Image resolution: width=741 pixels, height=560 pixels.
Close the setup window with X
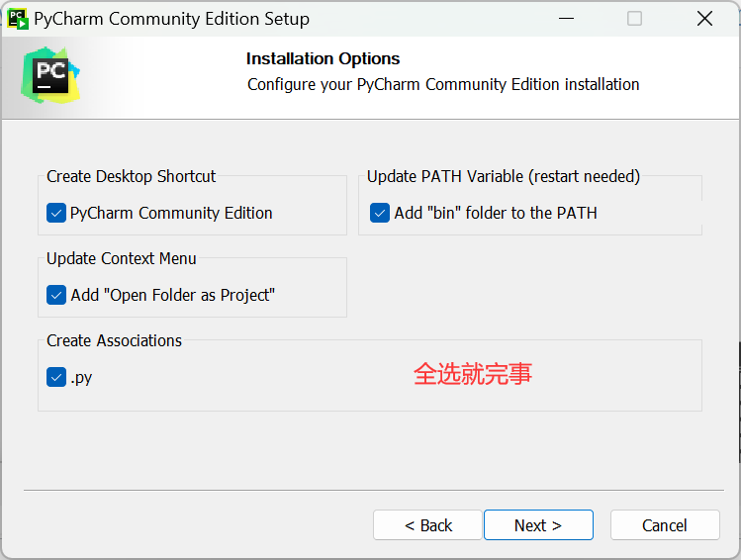pyautogui.click(x=704, y=19)
